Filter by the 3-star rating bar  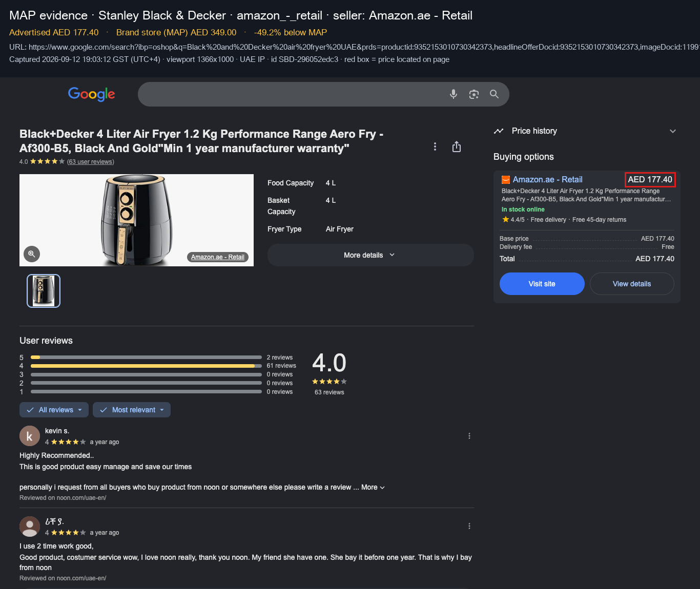pos(146,374)
